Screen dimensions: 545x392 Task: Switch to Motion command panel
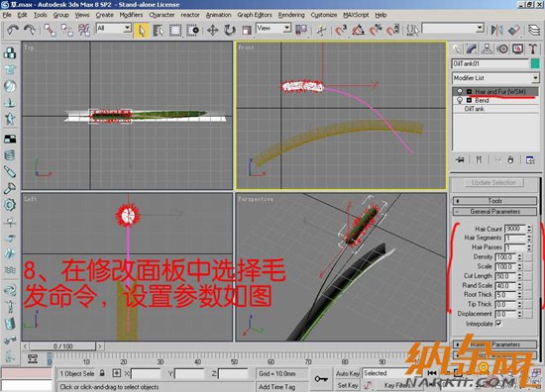point(502,49)
